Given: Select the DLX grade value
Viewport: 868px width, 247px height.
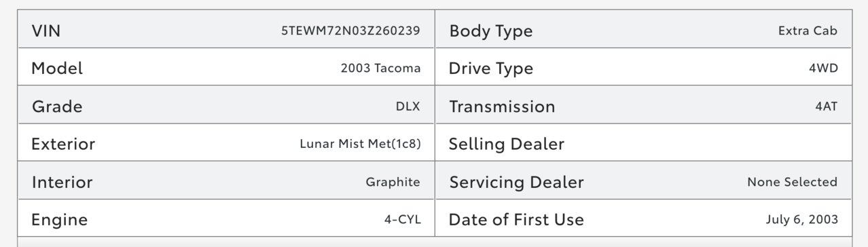Looking at the screenshot, I should coord(408,107).
